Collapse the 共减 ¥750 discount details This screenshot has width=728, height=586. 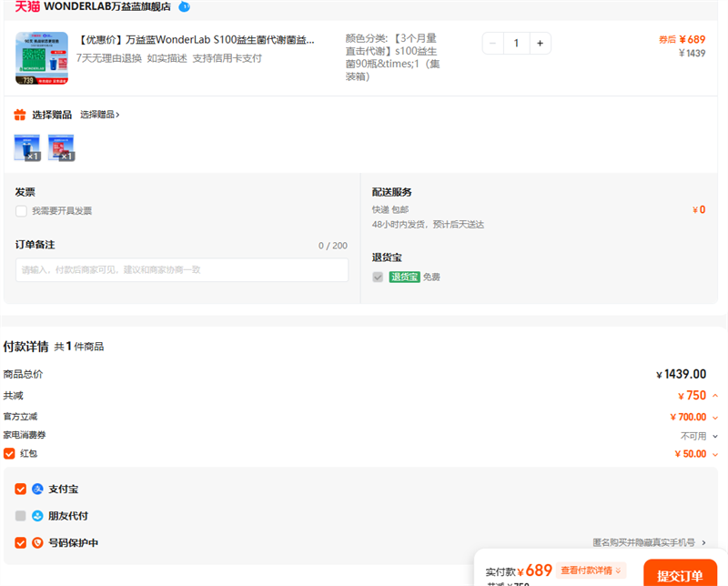[x=715, y=396]
